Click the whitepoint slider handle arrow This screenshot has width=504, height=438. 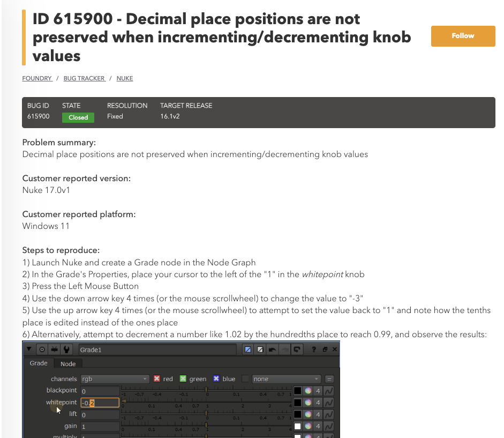tap(123, 401)
